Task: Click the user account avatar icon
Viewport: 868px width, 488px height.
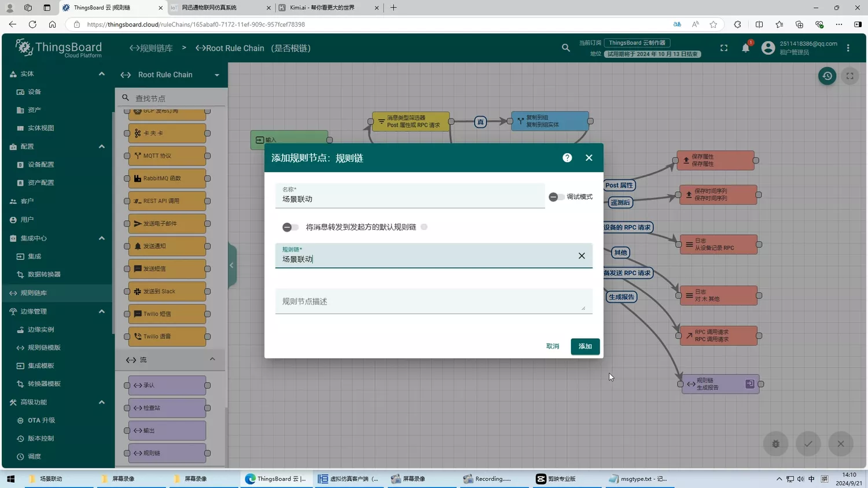Action: point(768,48)
